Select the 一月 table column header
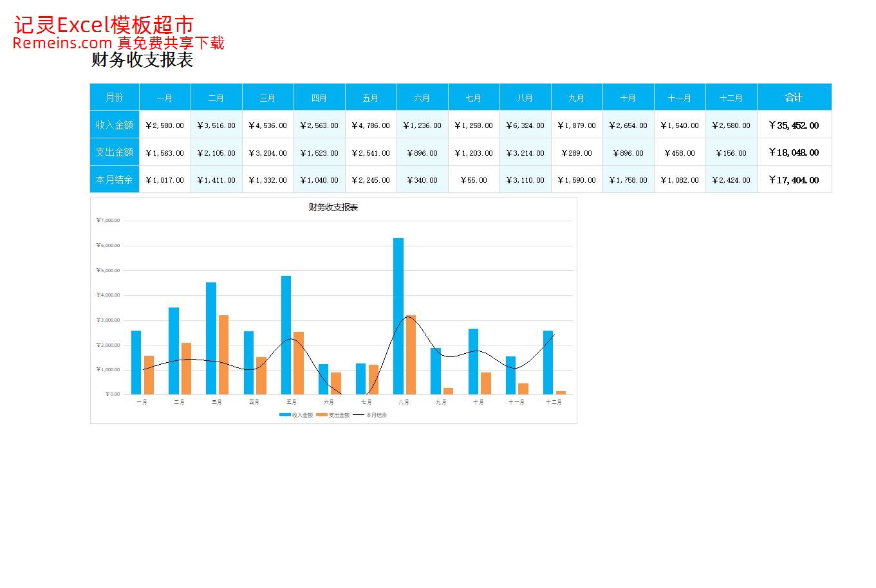Screen dimensions: 876x588 coord(165,97)
